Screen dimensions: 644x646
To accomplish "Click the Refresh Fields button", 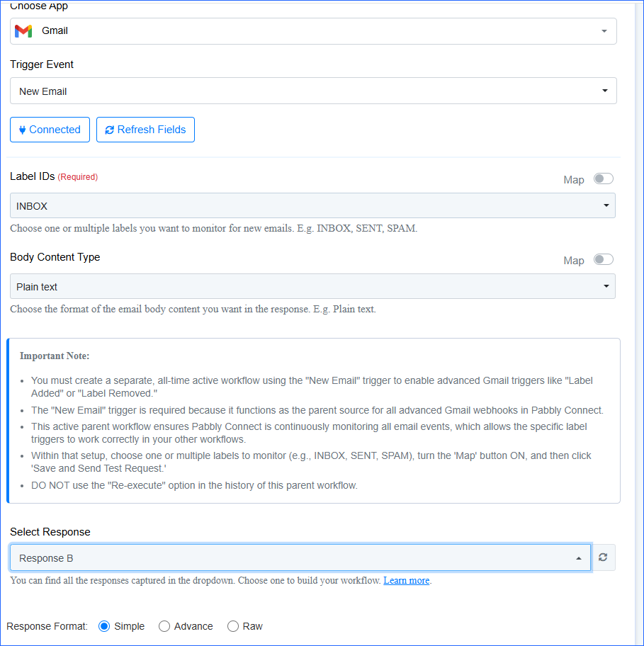I will (x=145, y=130).
